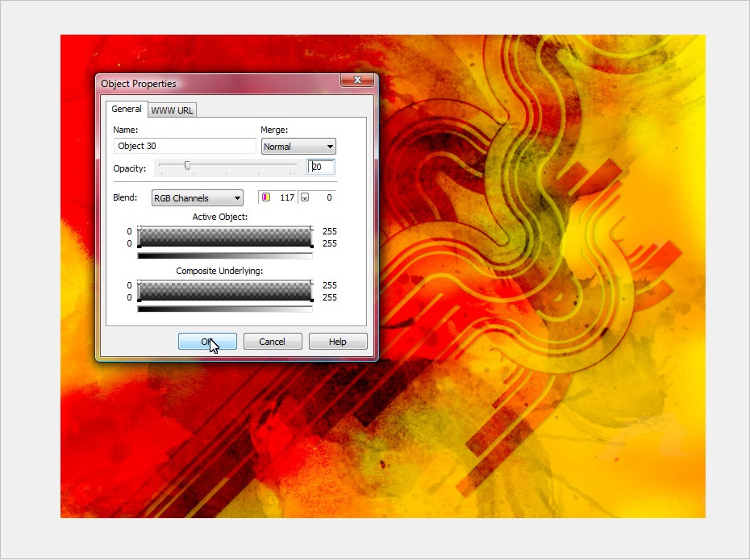Screen dimensions: 750x560
Task: Click the Active Object top-left node
Action: (140, 228)
